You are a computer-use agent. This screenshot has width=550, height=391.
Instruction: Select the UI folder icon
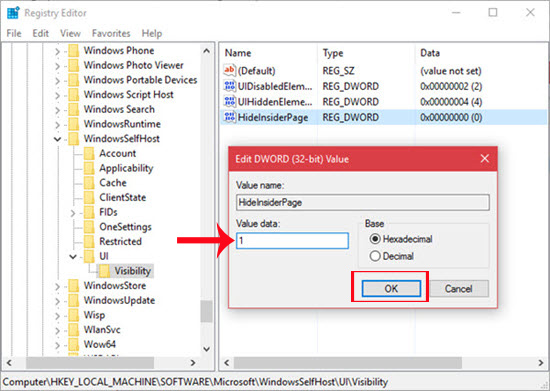[89, 257]
